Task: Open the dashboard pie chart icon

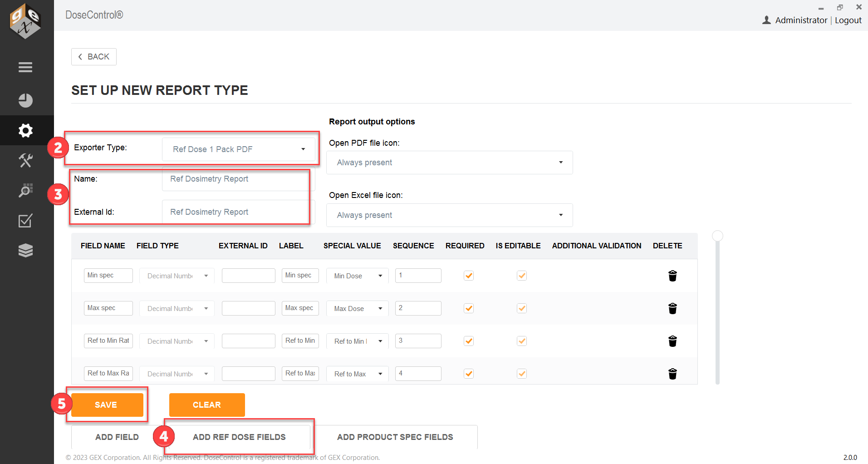Action: (25, 100)
